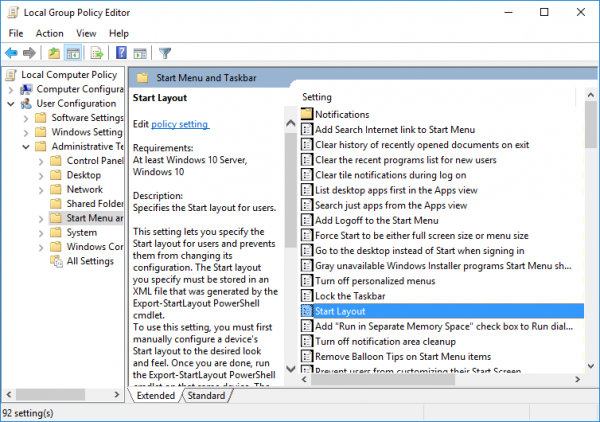Toggle the Show/Hide Action Pane icon
The image size is (600, 422).
(x=140, y=53)
